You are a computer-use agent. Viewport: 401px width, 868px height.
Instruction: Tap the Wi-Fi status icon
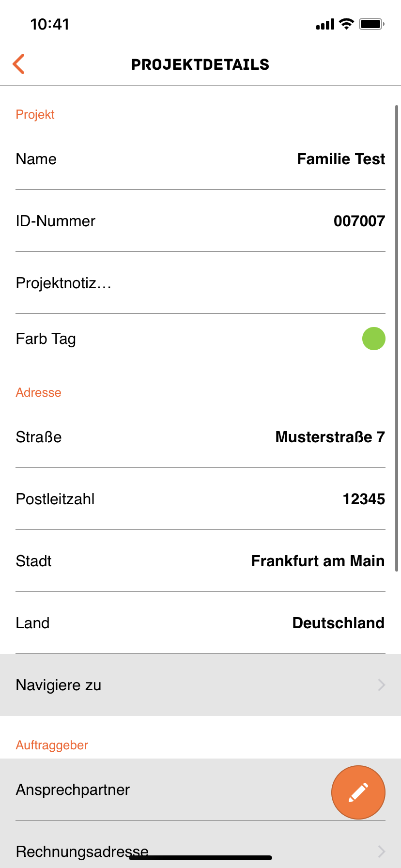tap(347, 24)
